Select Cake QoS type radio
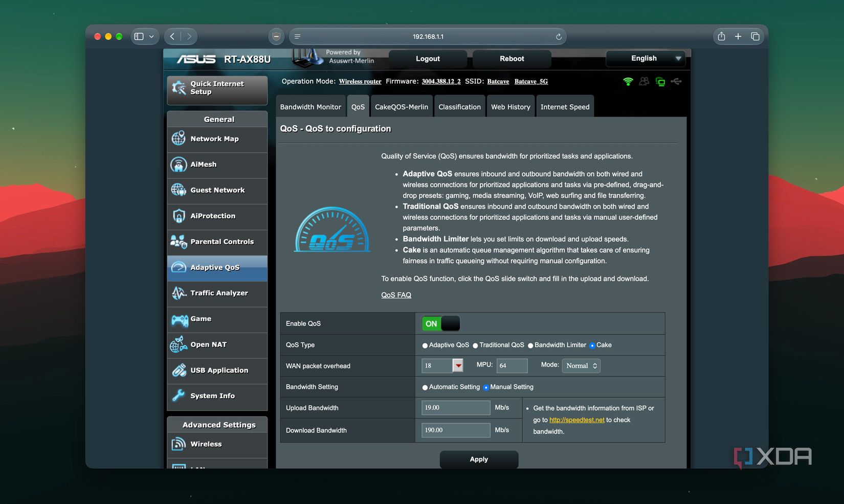Screen dimensions: 844x504 pyautogui.click(x=592, y=346)
